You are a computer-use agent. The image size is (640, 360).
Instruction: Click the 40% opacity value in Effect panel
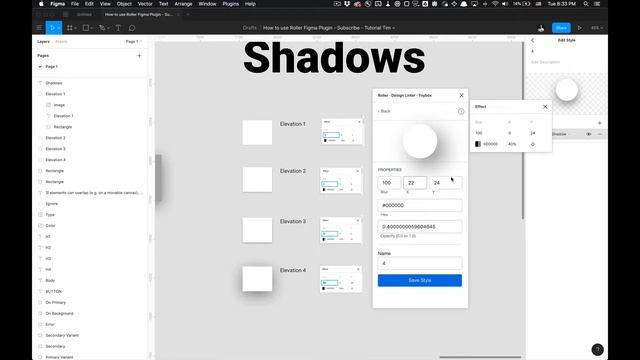pyautogui.click(x=512, y=144)
